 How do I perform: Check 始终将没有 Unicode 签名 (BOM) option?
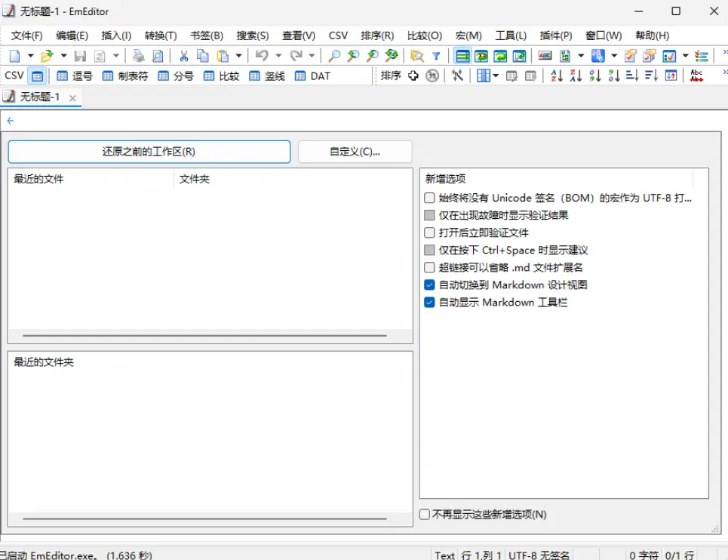429,198
